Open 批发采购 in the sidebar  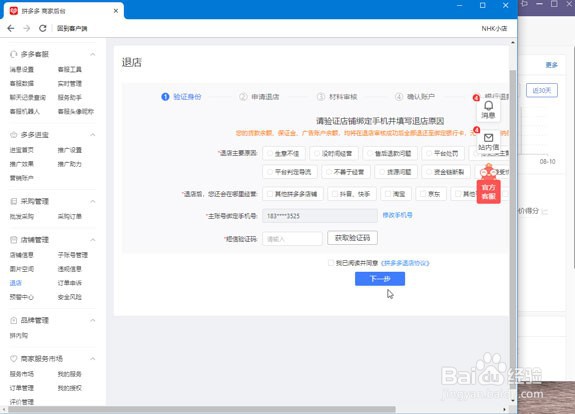[x=22, y=216]
